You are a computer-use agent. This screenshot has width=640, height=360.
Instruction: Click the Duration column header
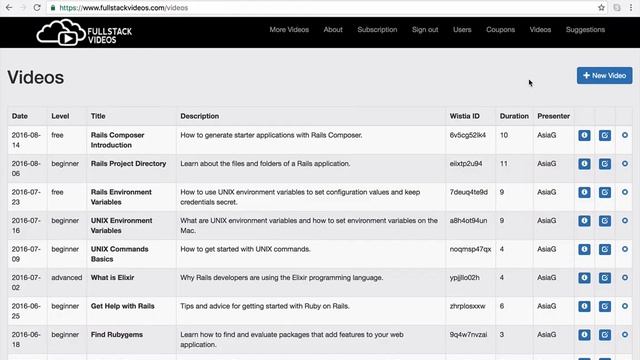[514, 116]
